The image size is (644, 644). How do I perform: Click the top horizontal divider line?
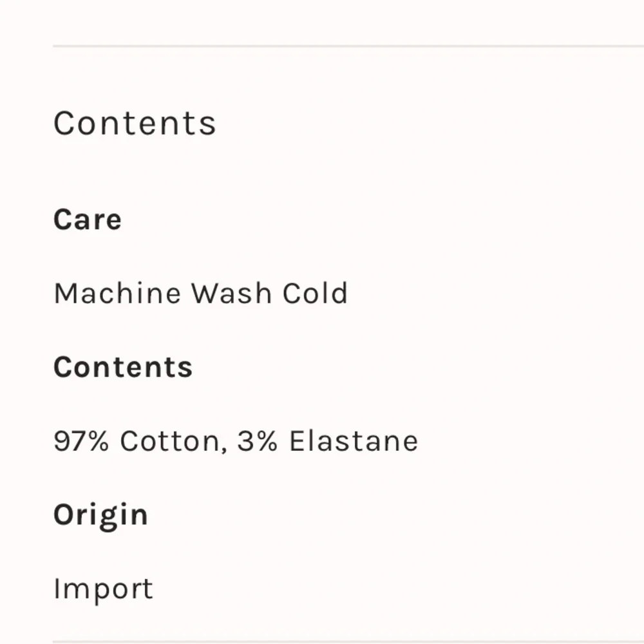pyautogui.click(x=348, y=46)
